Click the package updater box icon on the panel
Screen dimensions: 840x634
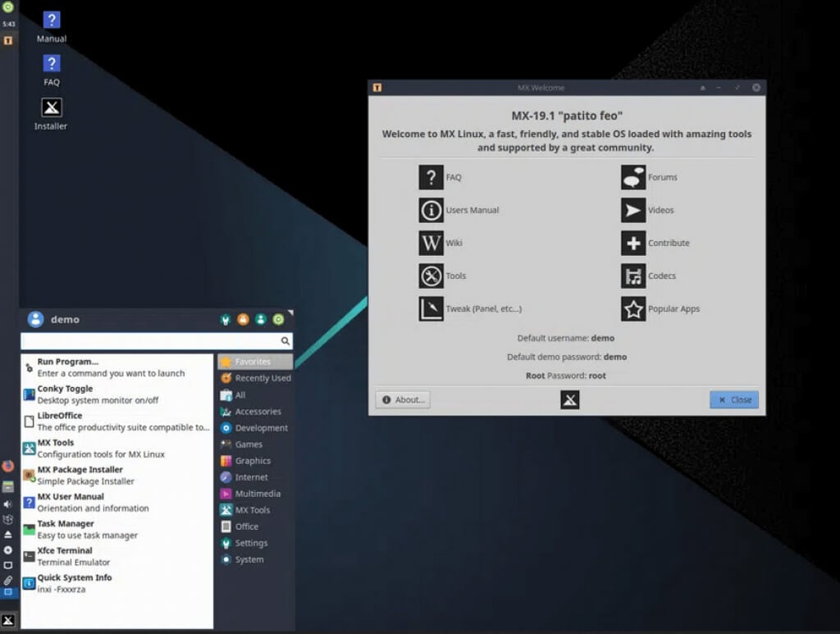coord(8,519)
